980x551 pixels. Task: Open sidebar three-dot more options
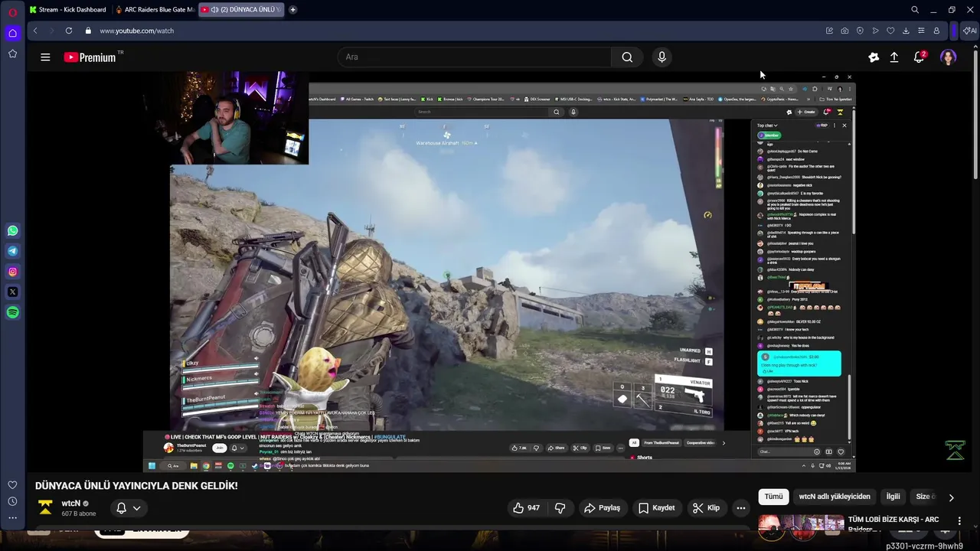click(x=12, y=518)
